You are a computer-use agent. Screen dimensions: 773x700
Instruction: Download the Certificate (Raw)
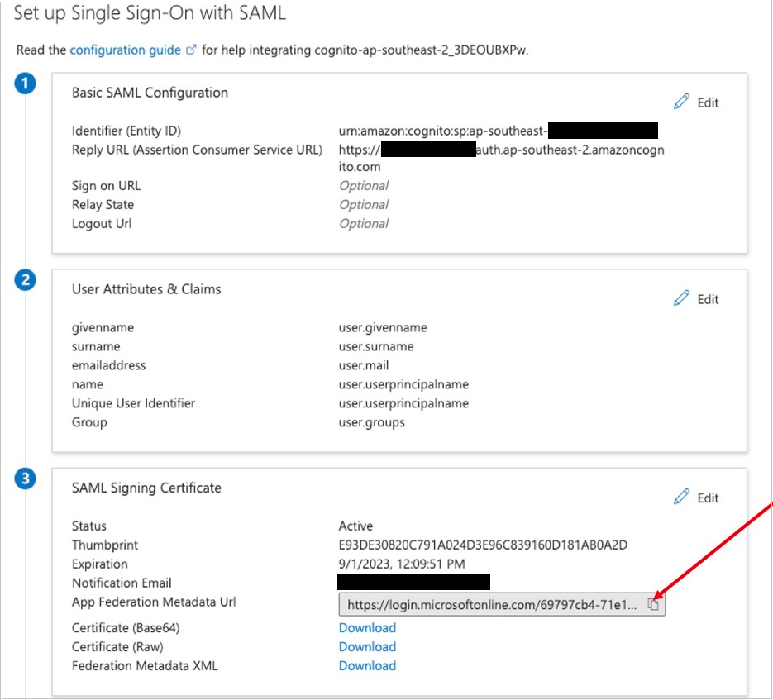367,646
